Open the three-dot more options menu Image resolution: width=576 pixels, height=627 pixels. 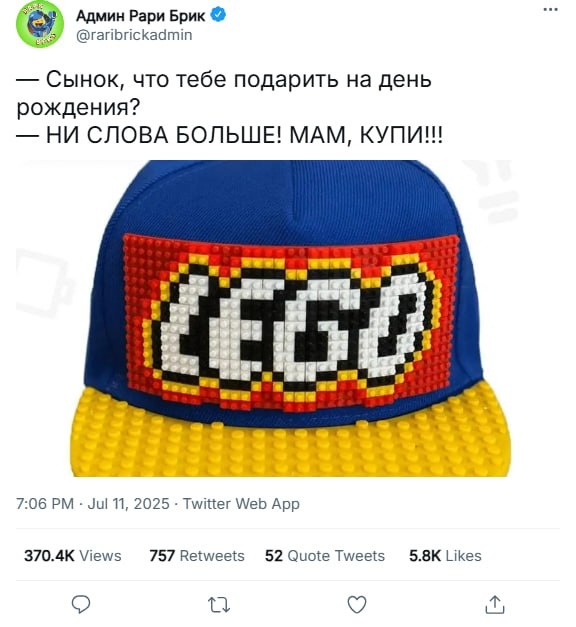pyautogui.click(x=551, y=10)
